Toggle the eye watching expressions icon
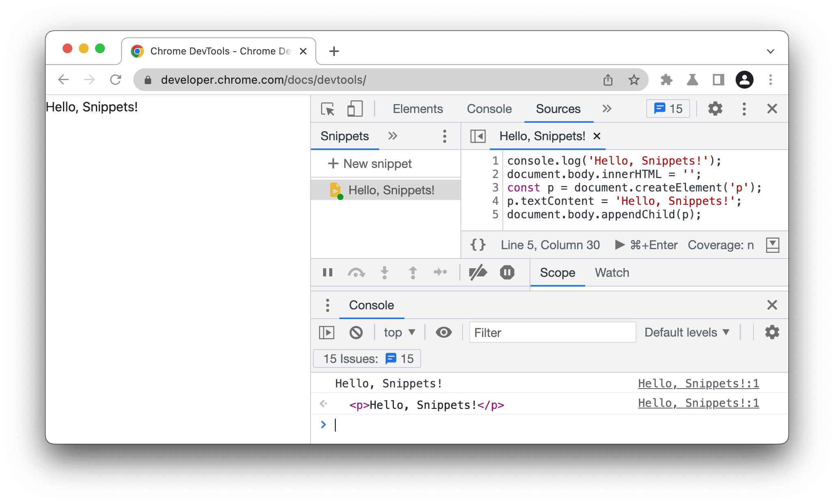 point(443,332)
